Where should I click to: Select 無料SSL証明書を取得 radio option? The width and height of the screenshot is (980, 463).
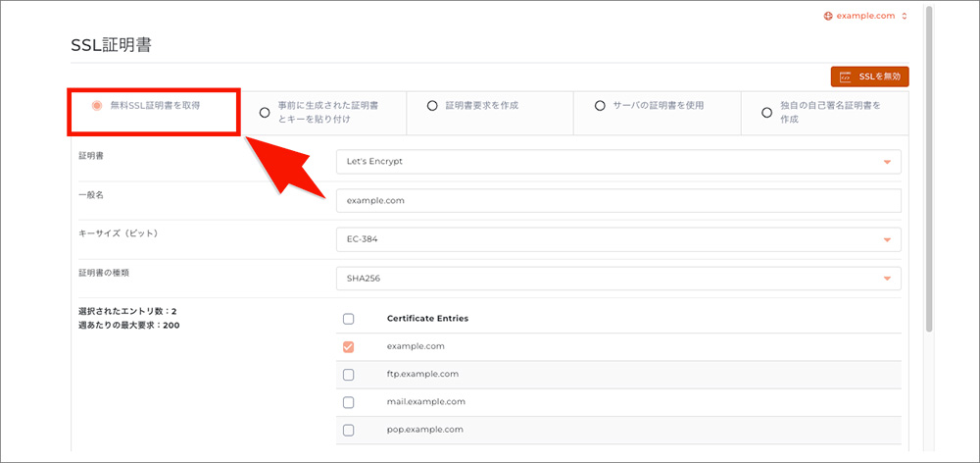96,106
